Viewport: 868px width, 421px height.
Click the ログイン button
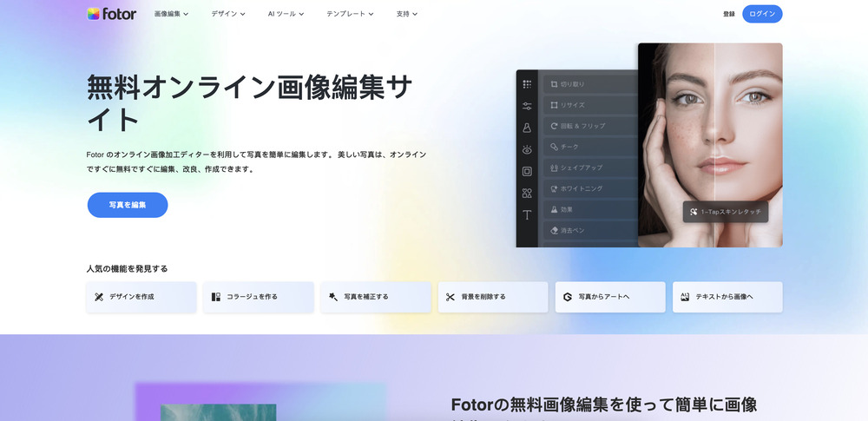click(762, 14)
